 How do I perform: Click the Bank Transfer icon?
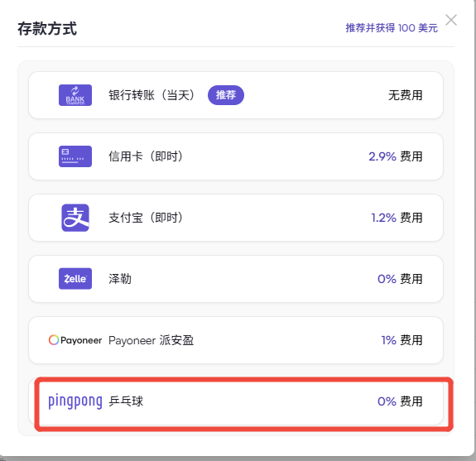pyautogui.click(x=75, y=95)
